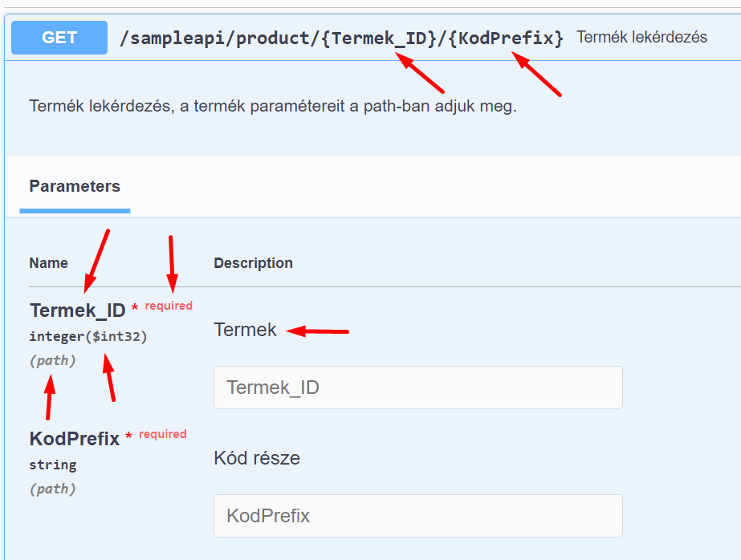Viewport: 741px width, 560px height.
Task: Expand the /sampleapi/product endpoint path
Action: (x=341, y=38)
